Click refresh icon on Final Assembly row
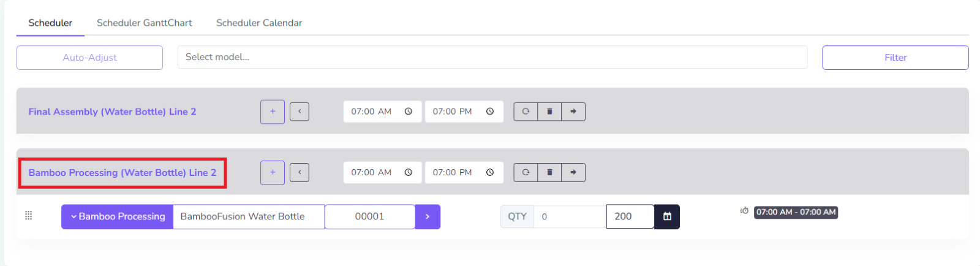Screen dimensions: 980x266 tap(526, 112)
